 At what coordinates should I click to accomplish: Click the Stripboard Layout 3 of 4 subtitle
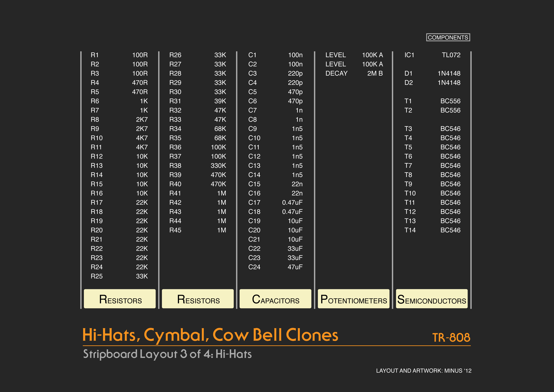[167, 354]
